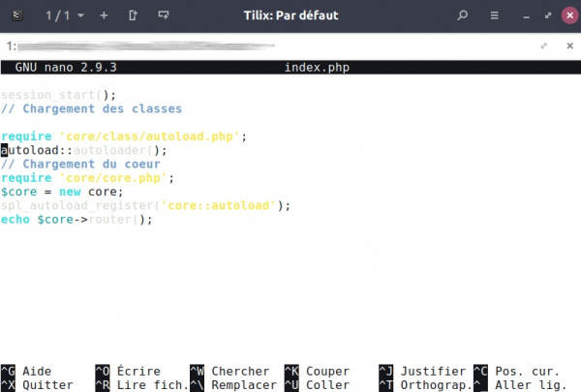Place cursor on session_start line

click(x=58, y=95)
